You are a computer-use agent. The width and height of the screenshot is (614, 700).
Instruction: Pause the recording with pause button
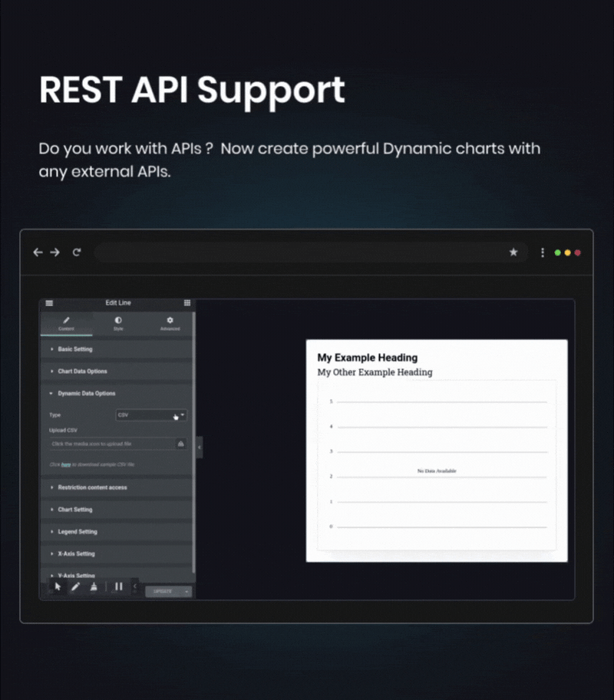click(119, 586)
